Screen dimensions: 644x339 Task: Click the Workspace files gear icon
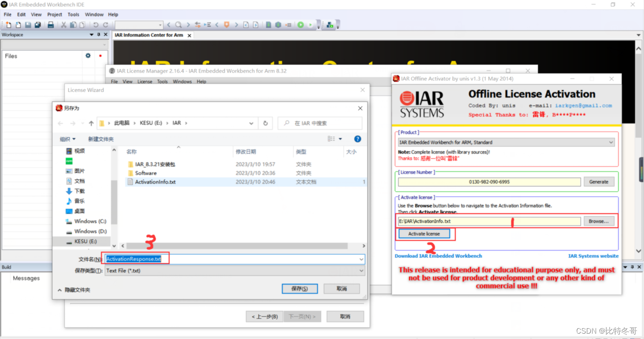(x=88, y=56)
